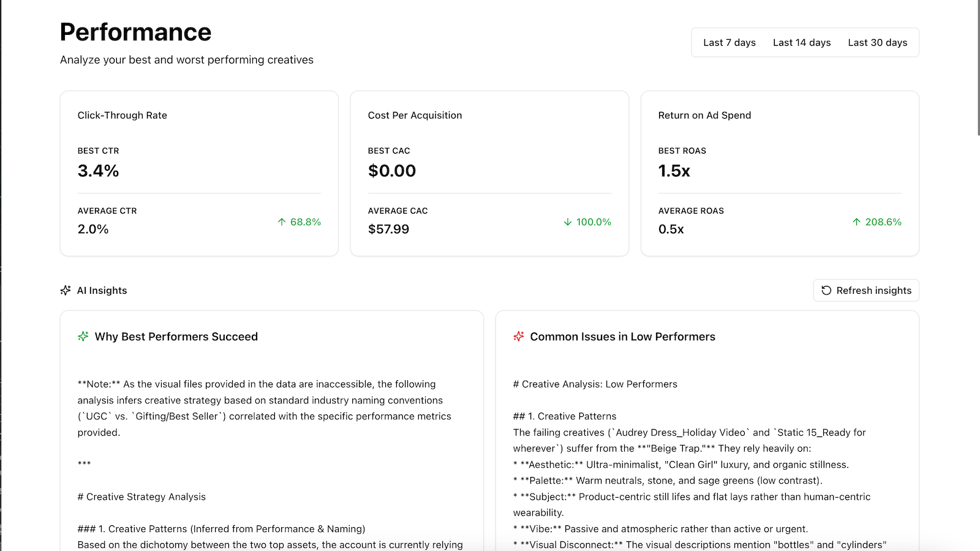Click the up arrow beside the 208.6% change
The width and height of the screenshot is (980, 551).
[856, 222]
